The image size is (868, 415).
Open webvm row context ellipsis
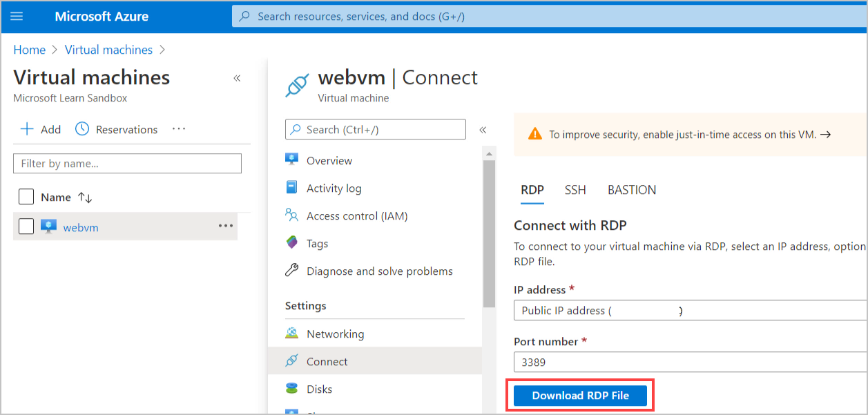226,226
